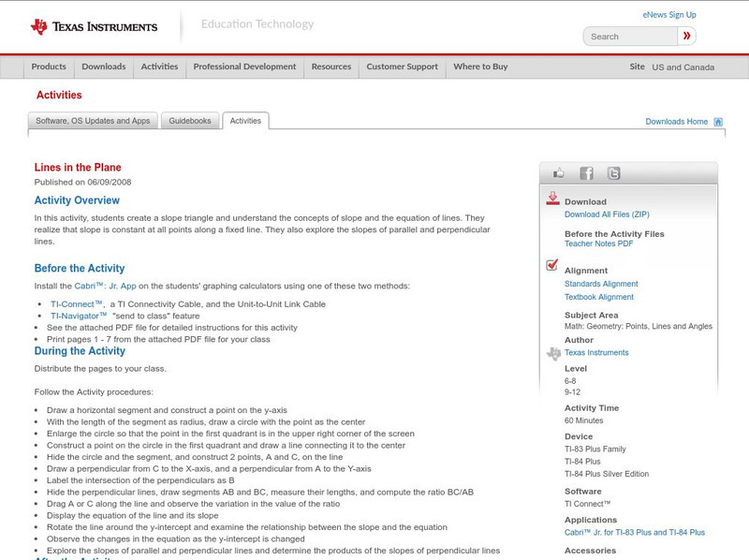Open the Standards Alignment link

pos(601,284)
